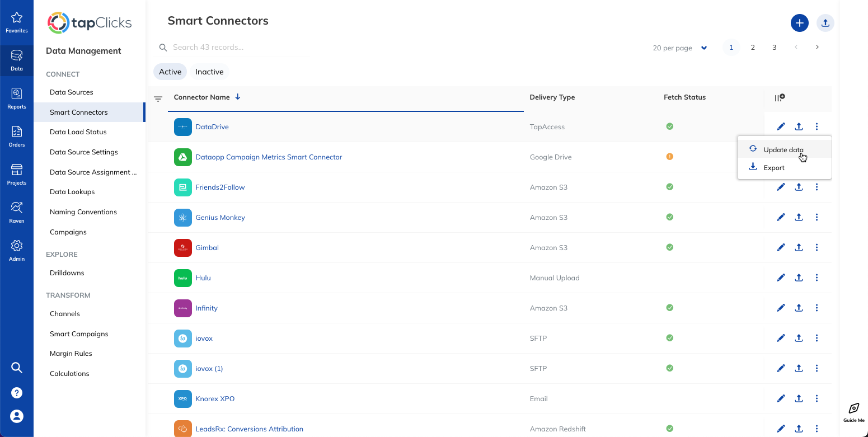Upload data for Genius Monkey row

(x=799, y=218)
